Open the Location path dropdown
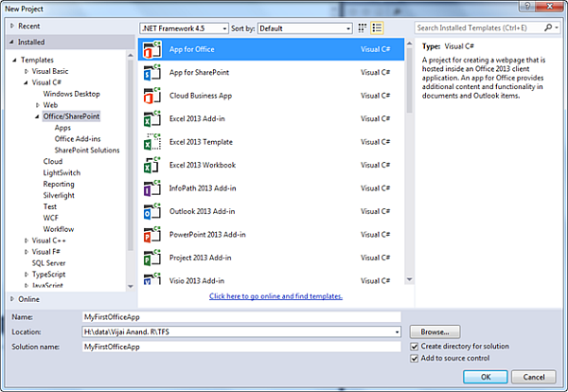568x392 pixels. pos(397,331)
